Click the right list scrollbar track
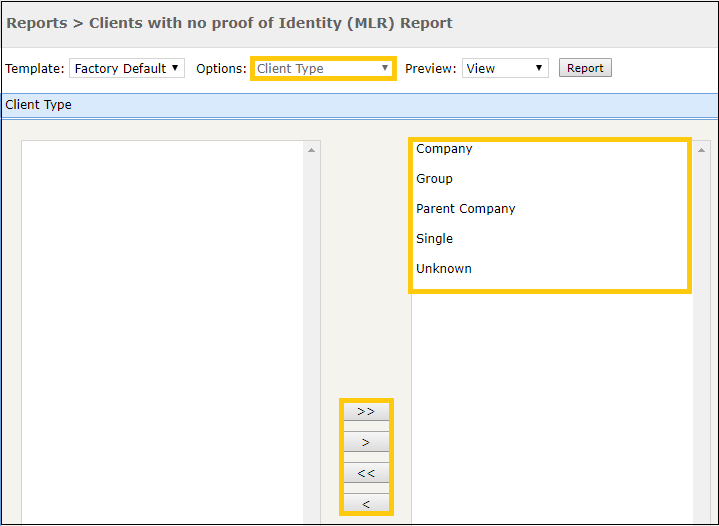This screenshot has height=526, width=719. 701,339
